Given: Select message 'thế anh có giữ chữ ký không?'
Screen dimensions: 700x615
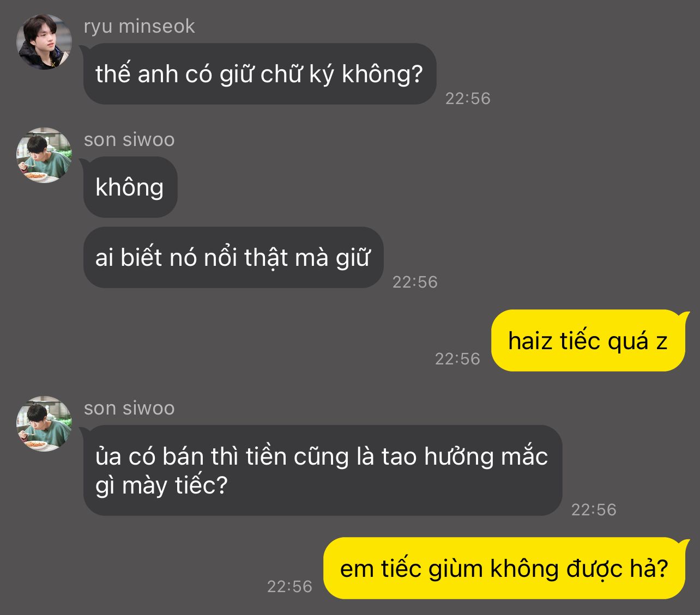Looking at the screenshot, I should pyautogui.click(x=260, y=74).
